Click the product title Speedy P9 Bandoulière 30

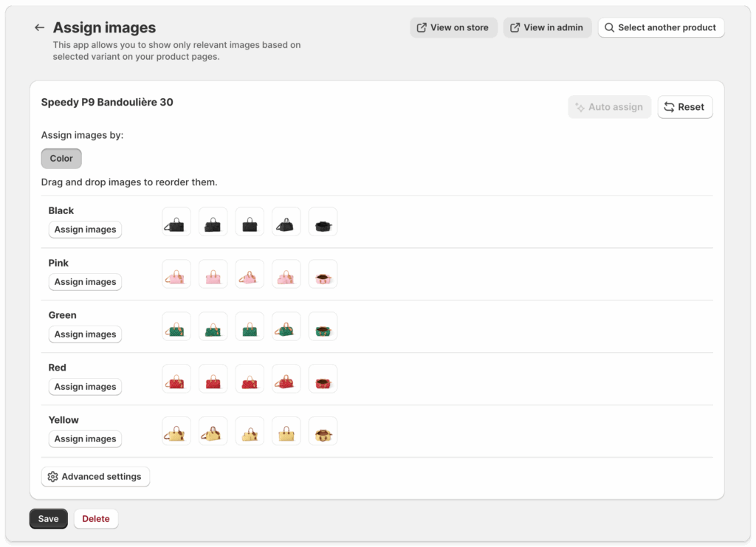(107, 102)
